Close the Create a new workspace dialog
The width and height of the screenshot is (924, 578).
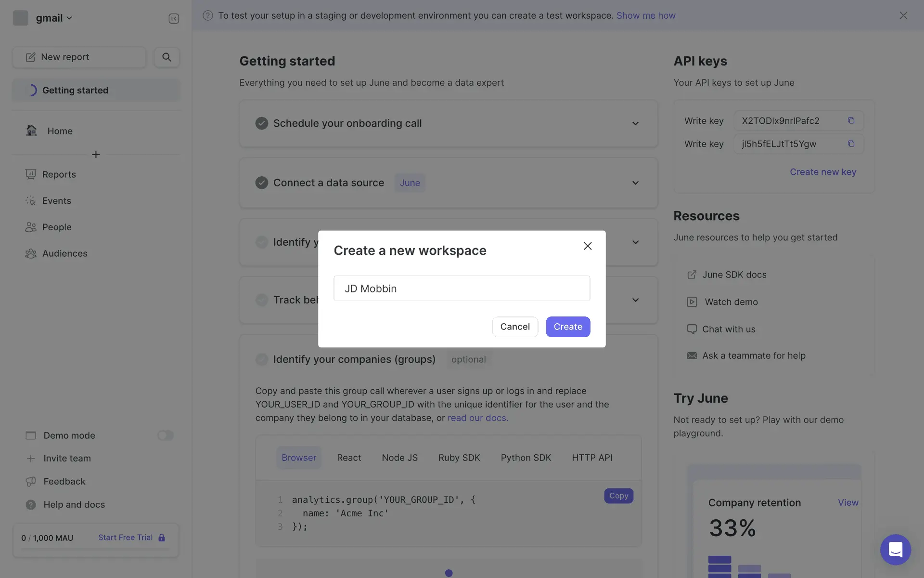point(588,246)
